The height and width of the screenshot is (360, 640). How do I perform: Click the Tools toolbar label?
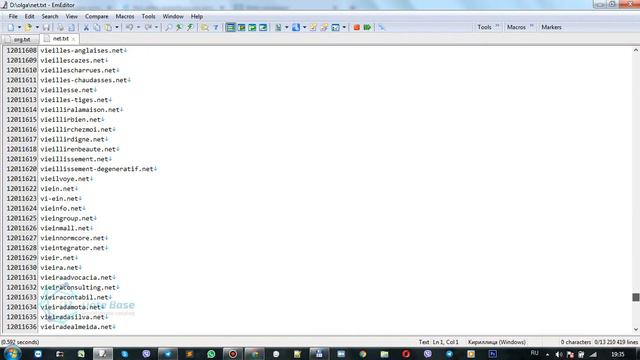484,27
